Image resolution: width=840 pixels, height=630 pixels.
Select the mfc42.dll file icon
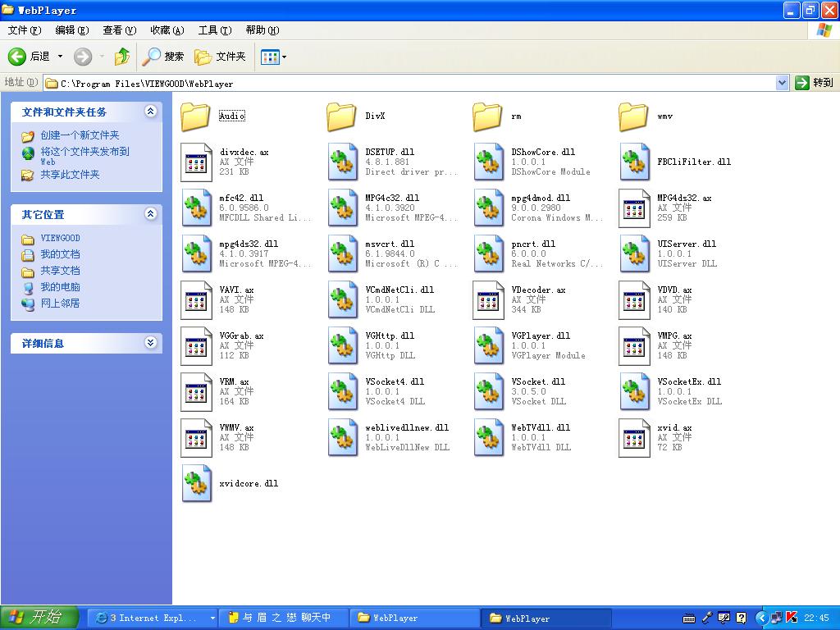pos(196,208)
